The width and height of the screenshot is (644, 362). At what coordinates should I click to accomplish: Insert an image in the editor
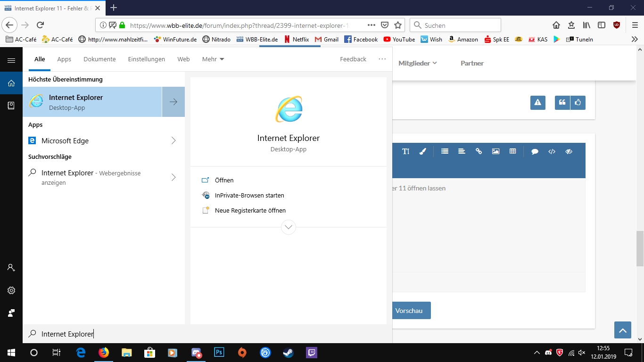tap(495, 151)
